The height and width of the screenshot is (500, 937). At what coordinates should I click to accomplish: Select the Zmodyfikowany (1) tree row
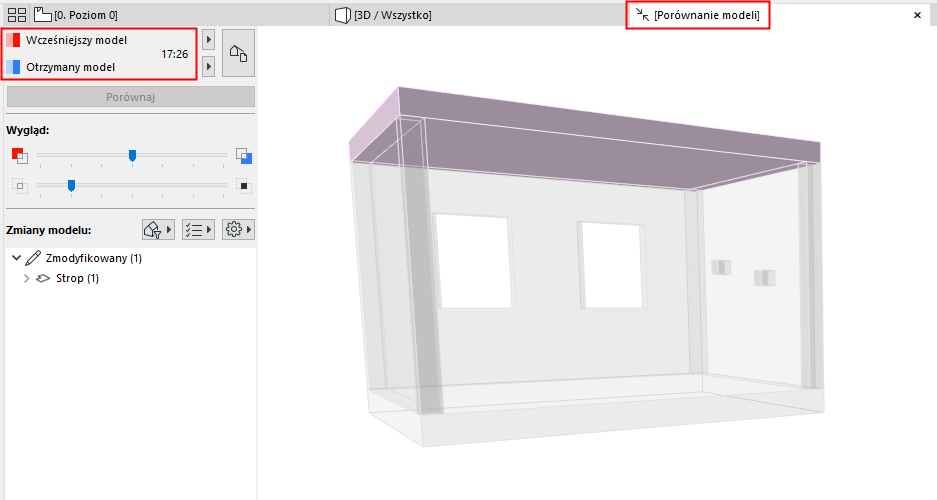pyautogui.click(x=131, y=258)
